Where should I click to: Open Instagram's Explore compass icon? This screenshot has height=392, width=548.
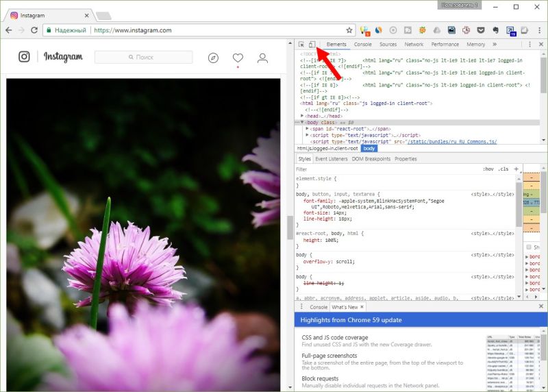pos(213,58)
